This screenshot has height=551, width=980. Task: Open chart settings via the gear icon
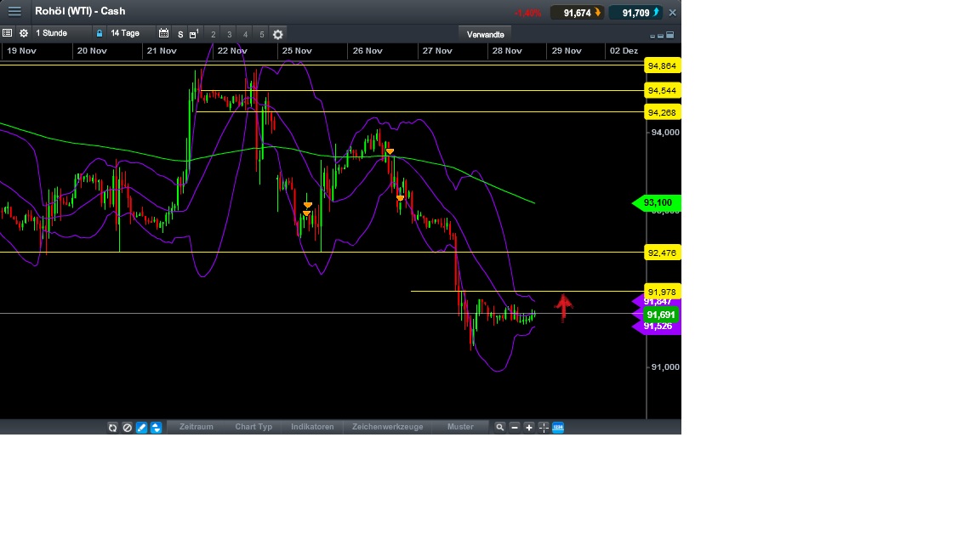[24, 33]
